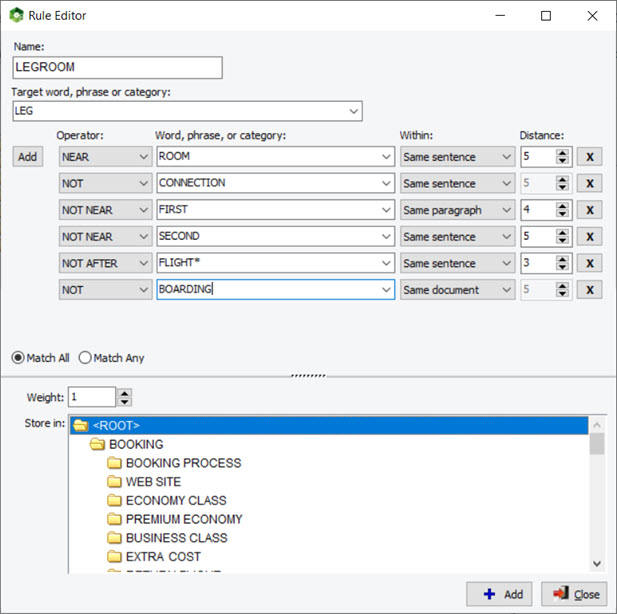
Task: Click the bottom Add button with plus
Action: 503,594
